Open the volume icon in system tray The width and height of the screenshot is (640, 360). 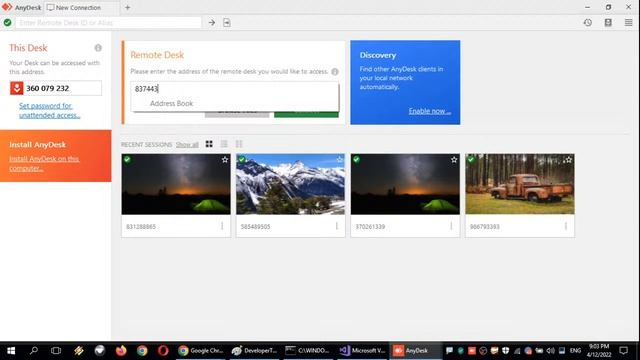(x=550, y=351)
